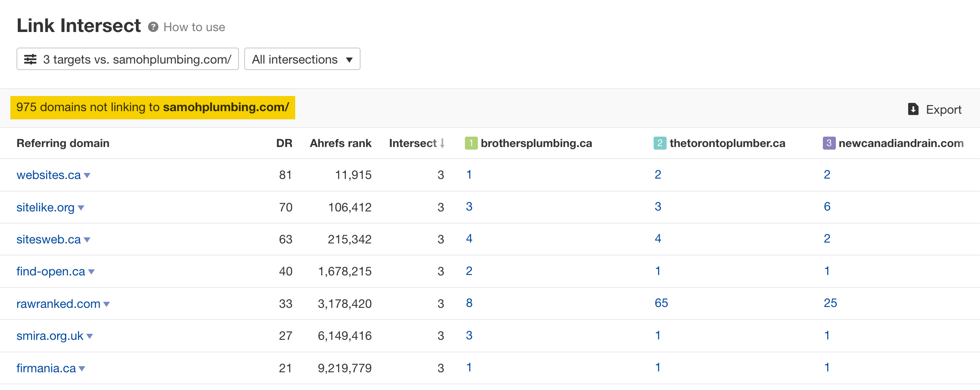Image resolution: width=980 pixels, height=390 pixels.
Task: Open targets settings for samohplumbing.com
Action: point(128,59)
